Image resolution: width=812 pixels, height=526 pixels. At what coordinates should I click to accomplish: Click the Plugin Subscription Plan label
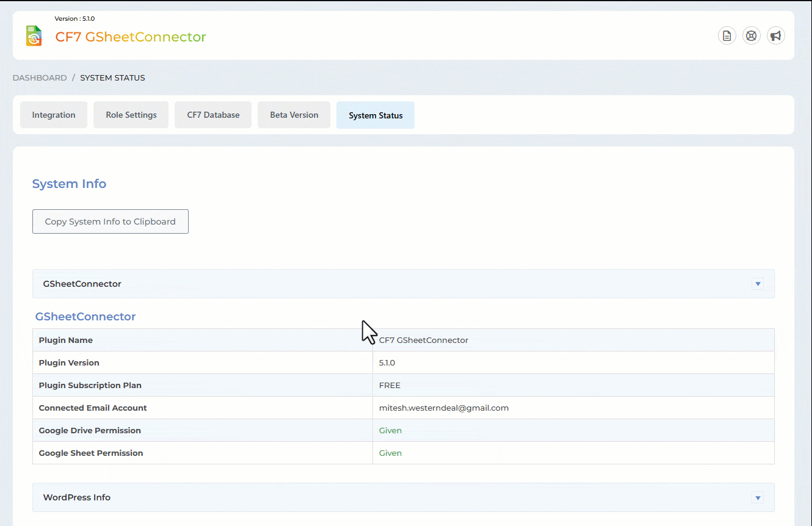pyautogui.click(x=90, y=385)
